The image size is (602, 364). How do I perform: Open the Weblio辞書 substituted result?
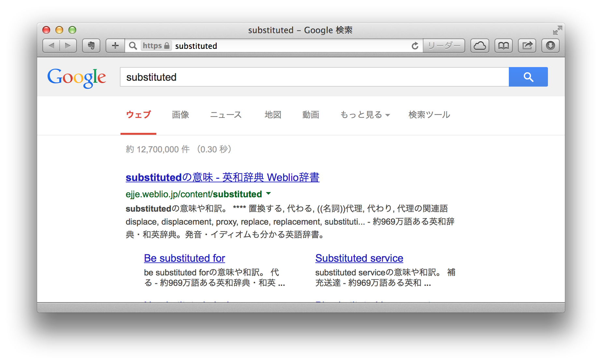point(222,177)
